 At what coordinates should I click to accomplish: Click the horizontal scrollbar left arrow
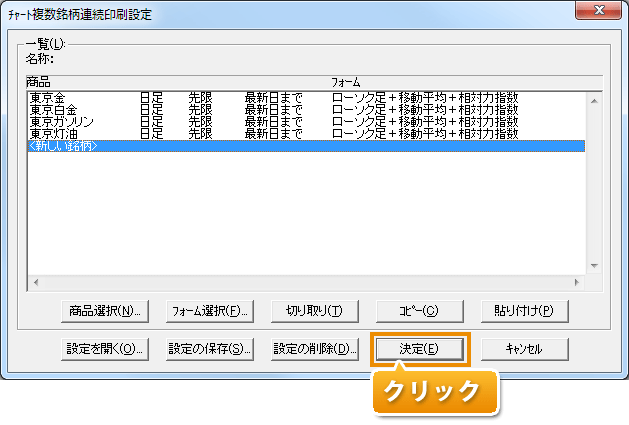(36, 281)
